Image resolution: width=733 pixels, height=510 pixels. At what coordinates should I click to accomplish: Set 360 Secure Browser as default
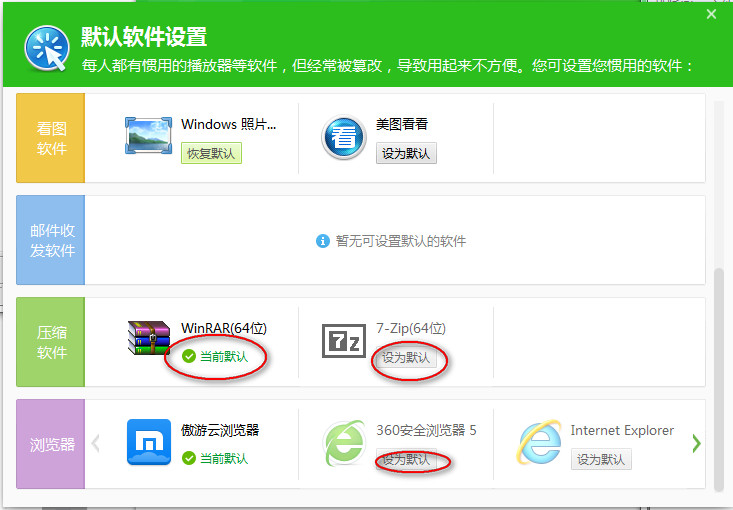pos(406,460)
